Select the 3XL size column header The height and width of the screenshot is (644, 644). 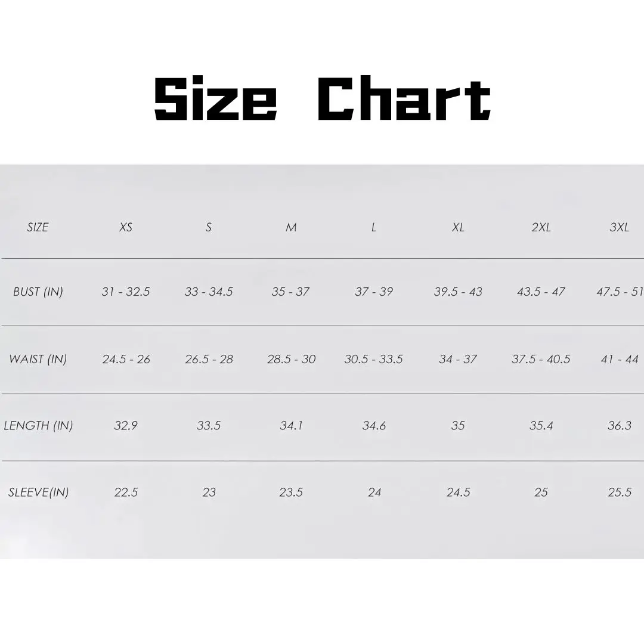click(x=619, y=227)
